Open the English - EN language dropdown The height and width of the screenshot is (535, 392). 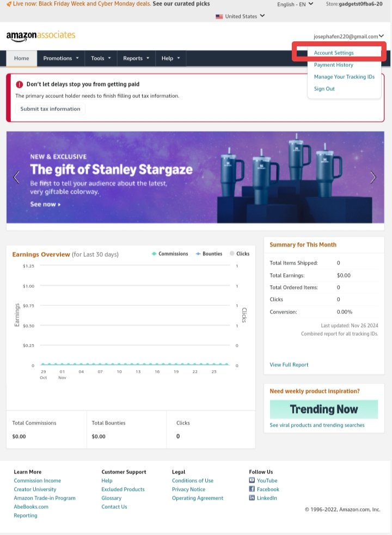pyautogui.click(x=295, y=4)
